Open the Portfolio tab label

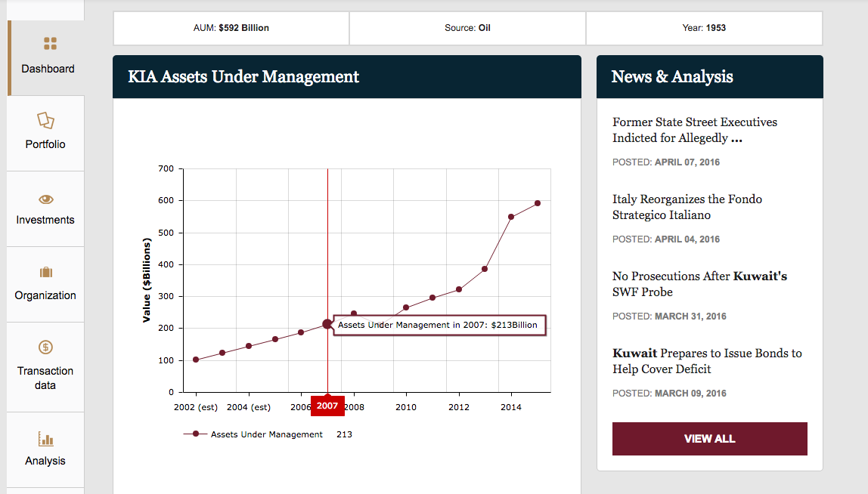pyautogui.click(x=45, y=144)
